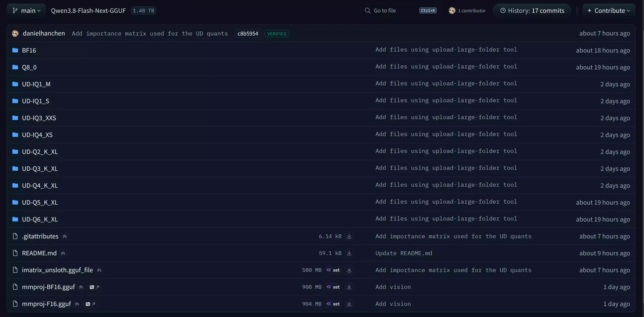
Task: Click the contributor avatar near 1 contributor
Action: click(452, 11)
